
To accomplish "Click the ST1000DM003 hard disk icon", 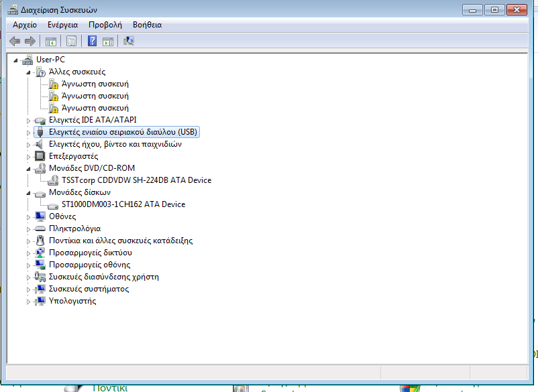I will [53, 206].
